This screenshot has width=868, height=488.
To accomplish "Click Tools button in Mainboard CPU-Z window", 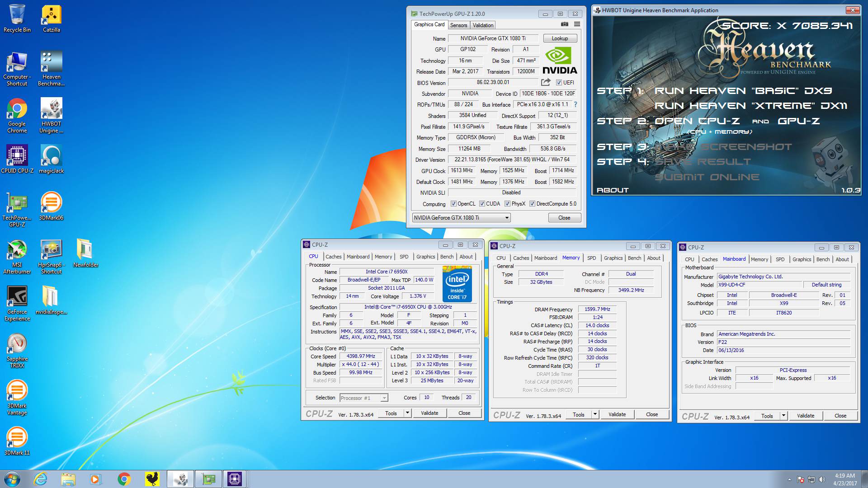I will [767, 416].
